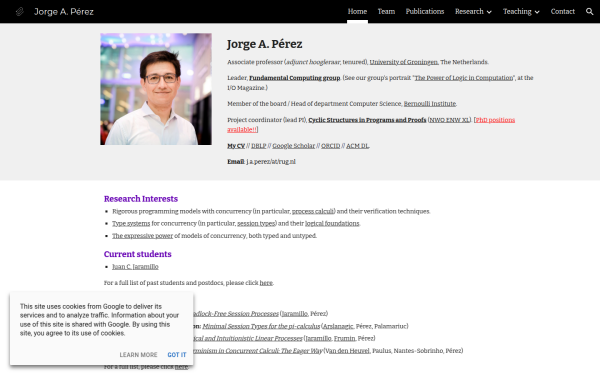The height and width of the screenshot is (375, 600).
Task: Click LEARN MORE in cookie notice
Action: [x=139, y=355]
